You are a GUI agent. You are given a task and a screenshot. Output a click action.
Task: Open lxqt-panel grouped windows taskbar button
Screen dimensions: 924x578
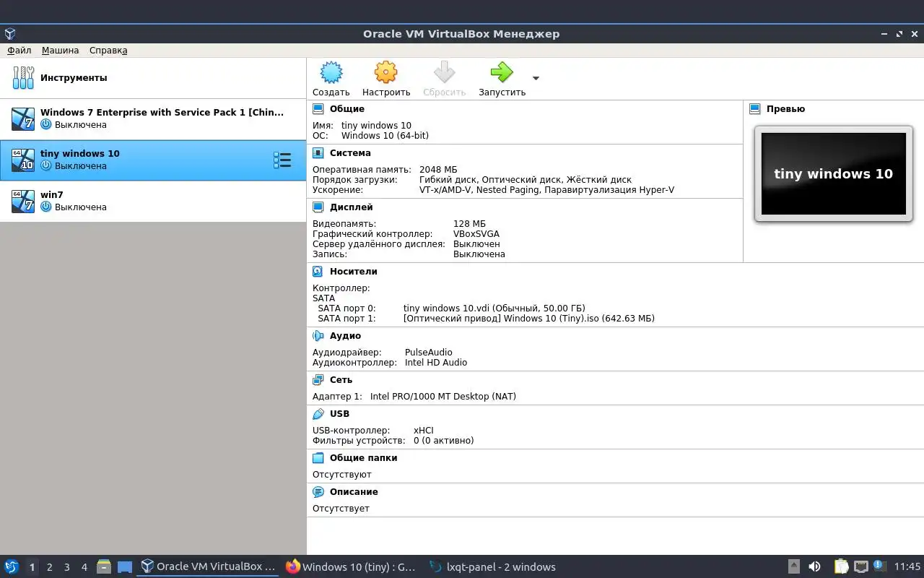click(492, 567)
